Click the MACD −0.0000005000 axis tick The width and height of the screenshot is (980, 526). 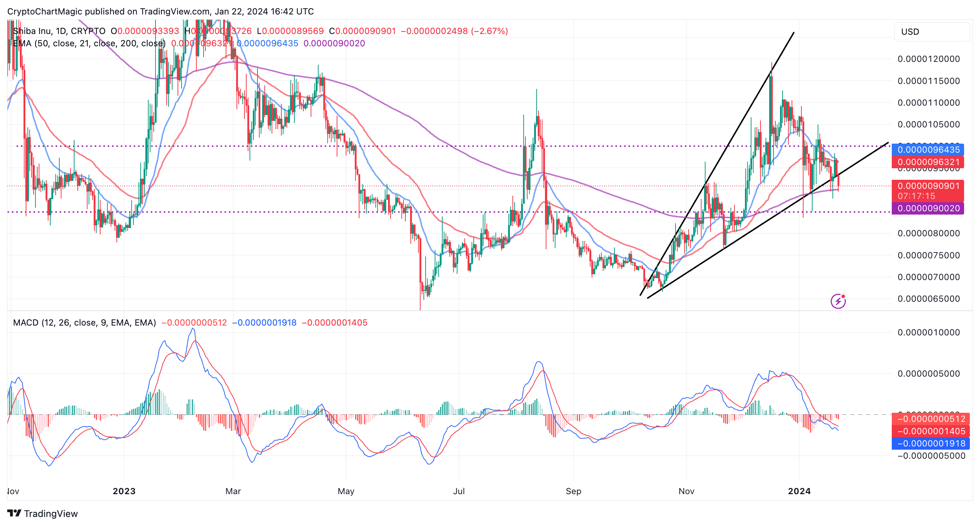[931, 455]
